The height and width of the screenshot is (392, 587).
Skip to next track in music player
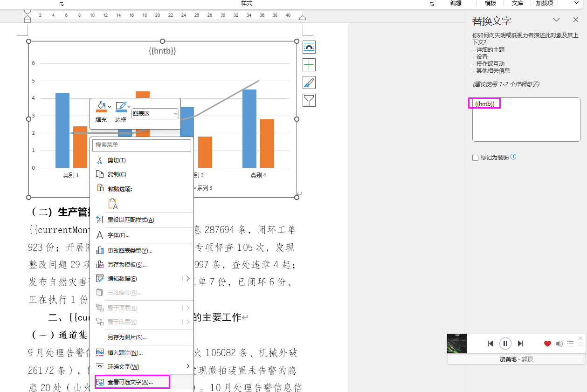[x=521, y=344]
